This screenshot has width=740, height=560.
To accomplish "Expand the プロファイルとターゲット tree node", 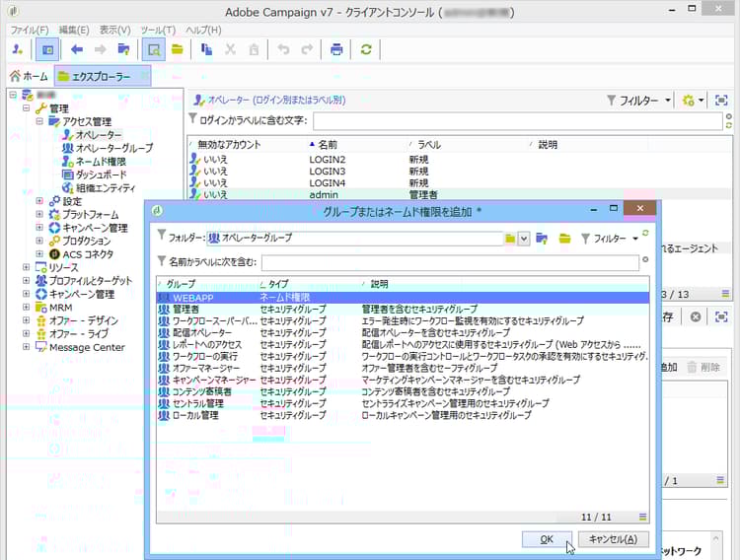I will pos(26,280).
